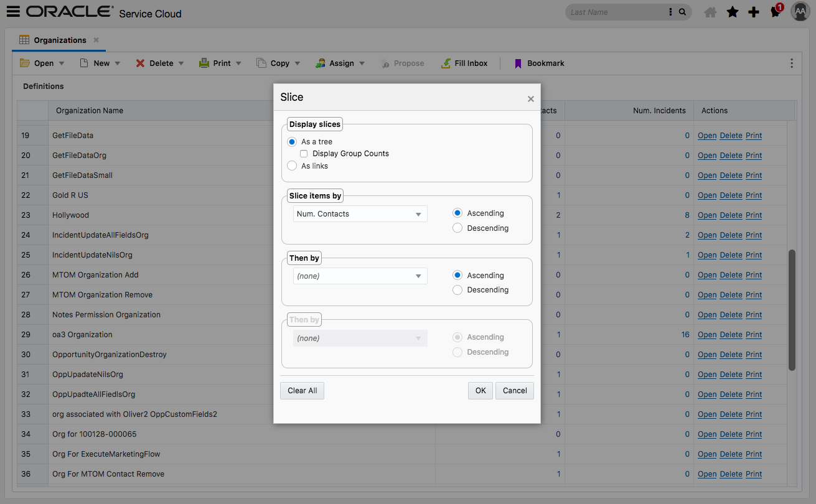Open the Hollywood organization record
The width and height of the screenshot is (816, 504).
click(x=707, y=215)
